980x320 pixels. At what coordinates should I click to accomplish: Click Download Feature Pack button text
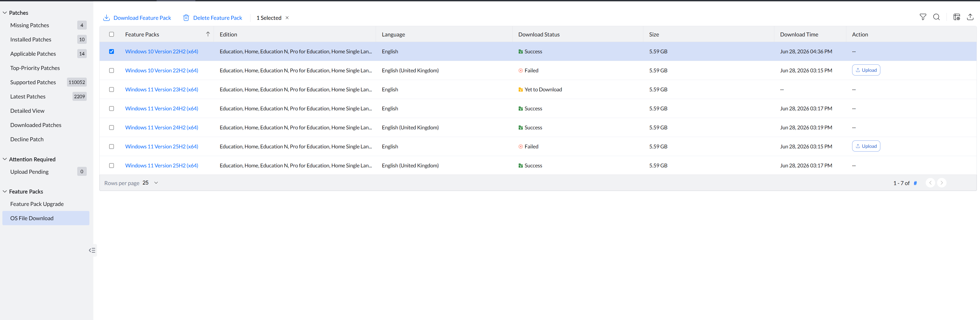point(142,18)
